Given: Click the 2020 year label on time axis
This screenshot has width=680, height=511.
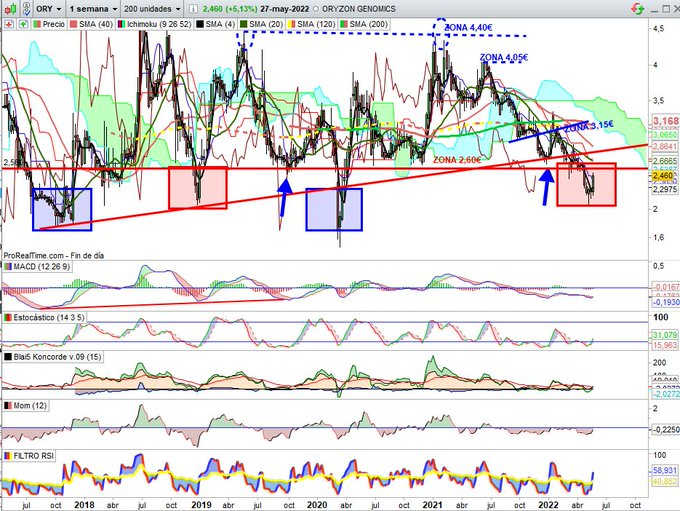Looking at the screenshot, I should click(317, 505).
